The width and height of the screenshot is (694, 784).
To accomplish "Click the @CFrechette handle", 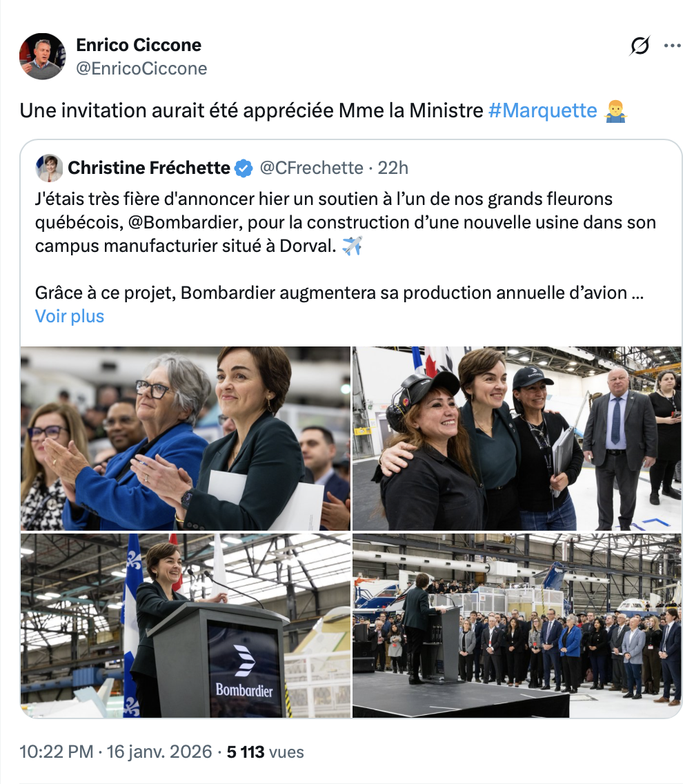I will pyautogui.click(x=311, y=168).
